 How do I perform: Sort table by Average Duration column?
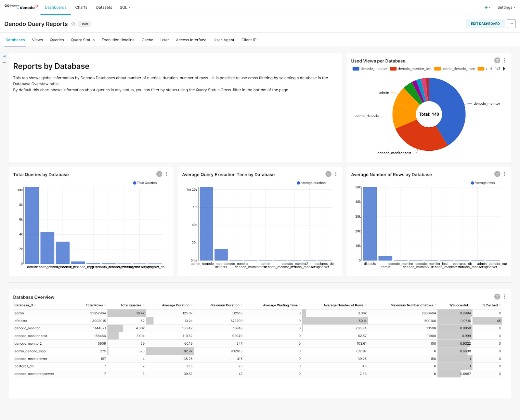(177, 305)
